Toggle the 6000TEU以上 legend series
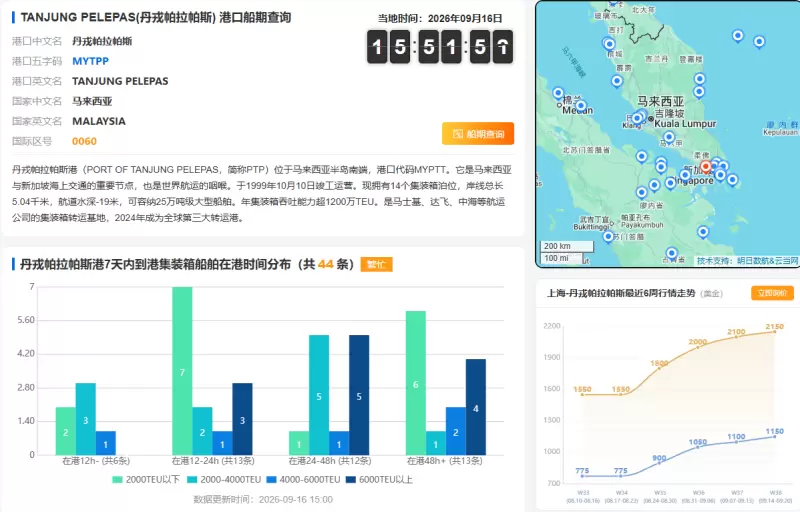800x512 pixels. pos(379,479)
